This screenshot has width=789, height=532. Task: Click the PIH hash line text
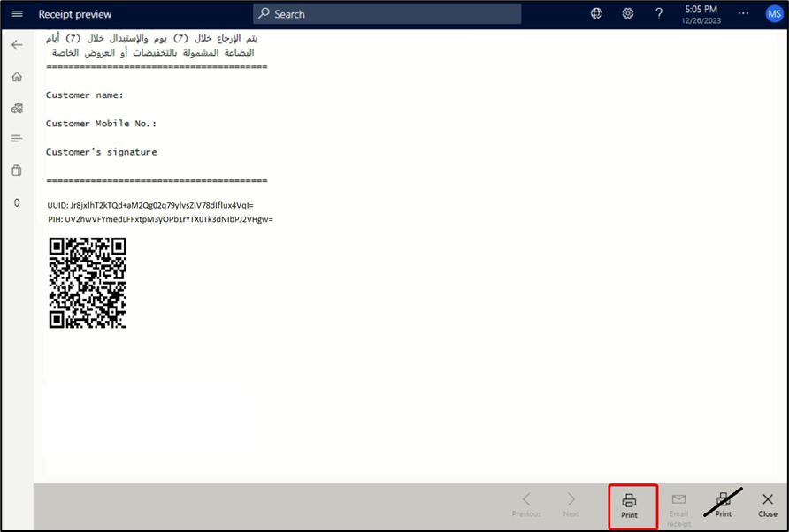click(160, 219)
